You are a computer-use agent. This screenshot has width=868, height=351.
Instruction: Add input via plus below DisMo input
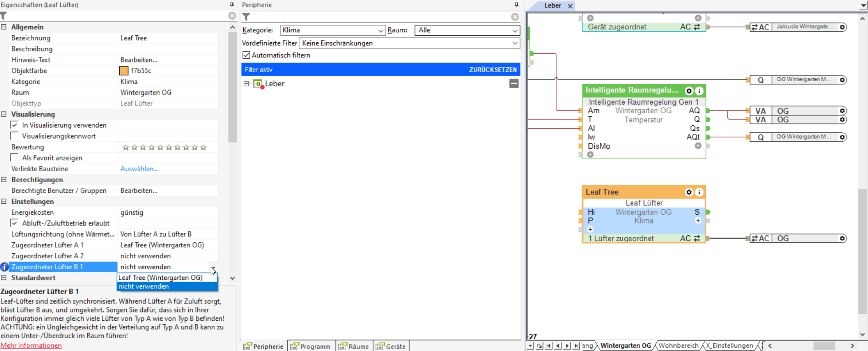(x=590, y=155)
